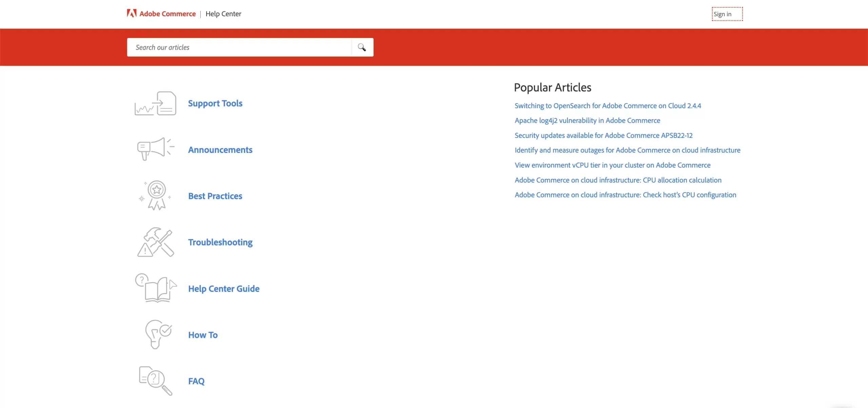This screenshot has width=868, height=408.
Task: Open the Support Tools category link
Action: [215, 103]
